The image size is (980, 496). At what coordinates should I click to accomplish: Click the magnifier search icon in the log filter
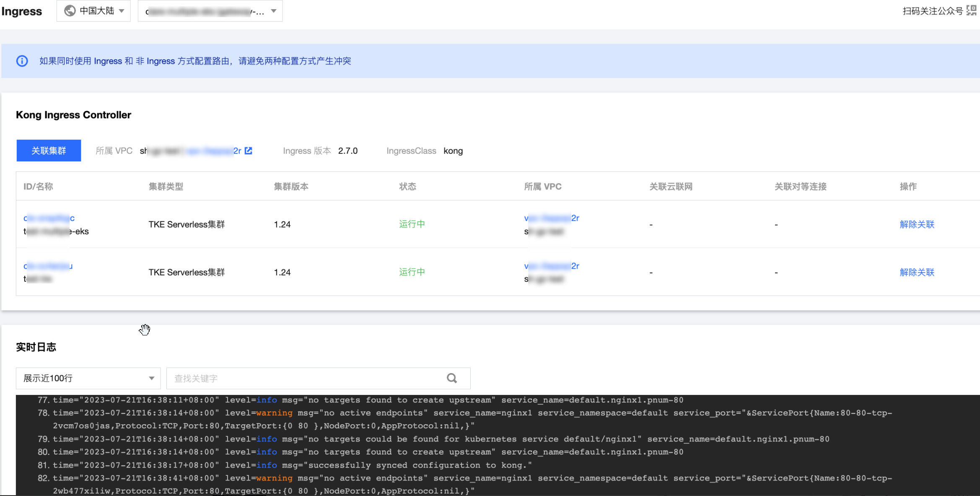coord(452,378)
